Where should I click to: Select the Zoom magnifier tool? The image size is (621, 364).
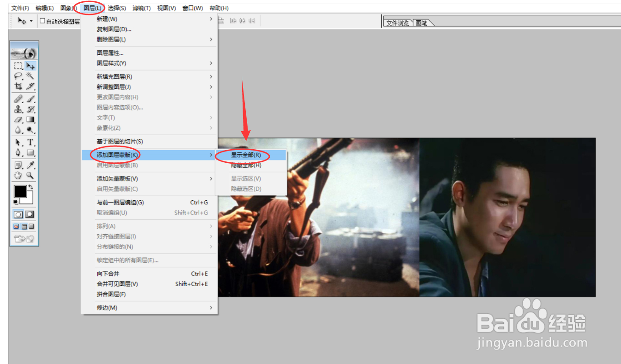30,175
